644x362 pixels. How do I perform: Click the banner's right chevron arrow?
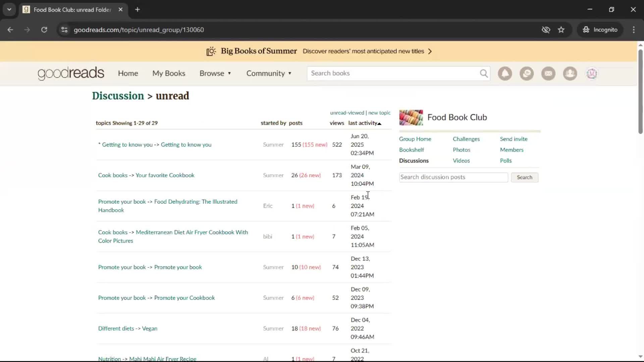(x=430, y=51)
